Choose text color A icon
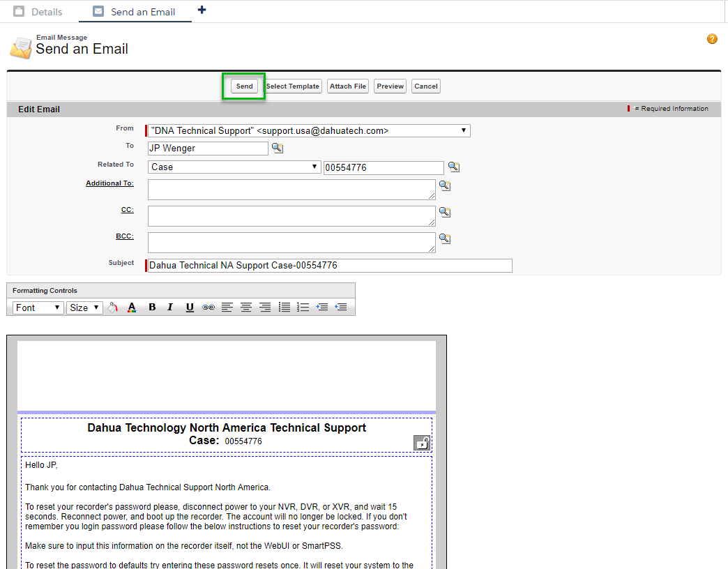The image size is (728, 569). (132, 308)
